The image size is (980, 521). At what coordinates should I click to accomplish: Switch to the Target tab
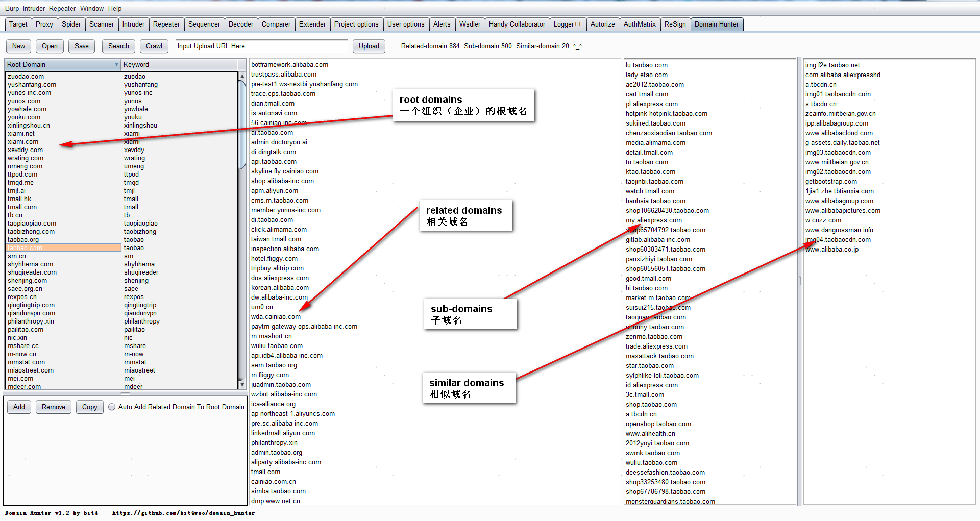(18, 24)
